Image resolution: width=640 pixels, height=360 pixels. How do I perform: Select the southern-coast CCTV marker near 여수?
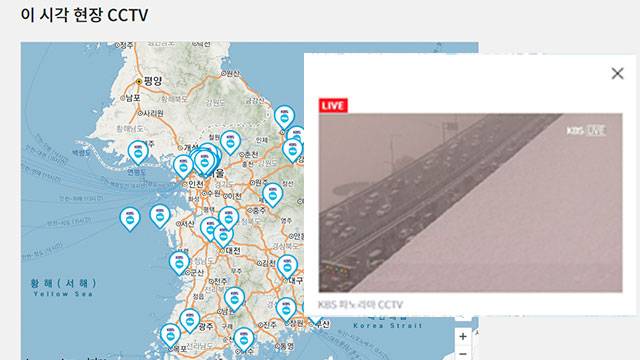click(244, 339)
